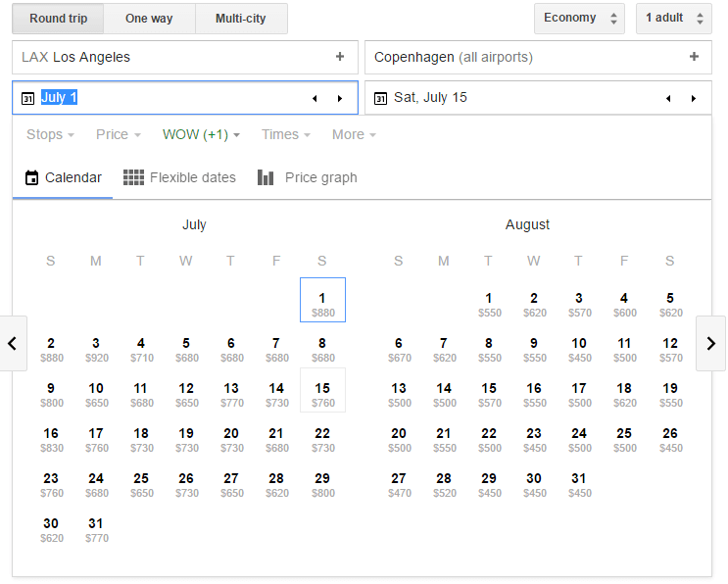The image size is (728, 584).
Task: Open the Economy cabin class dropdown
Action: click(x=578, y=18)
